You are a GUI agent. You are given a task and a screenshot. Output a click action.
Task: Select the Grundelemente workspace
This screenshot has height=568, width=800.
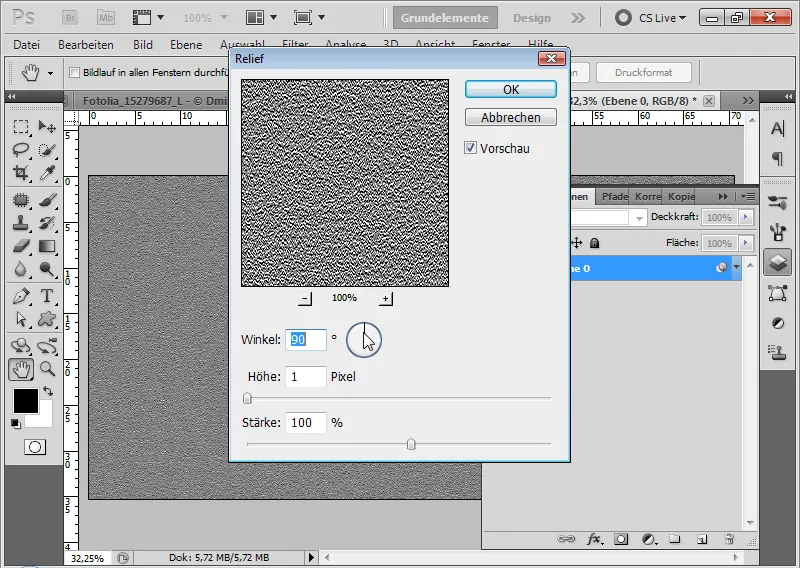pyautogui.click(x=445, y=18)
